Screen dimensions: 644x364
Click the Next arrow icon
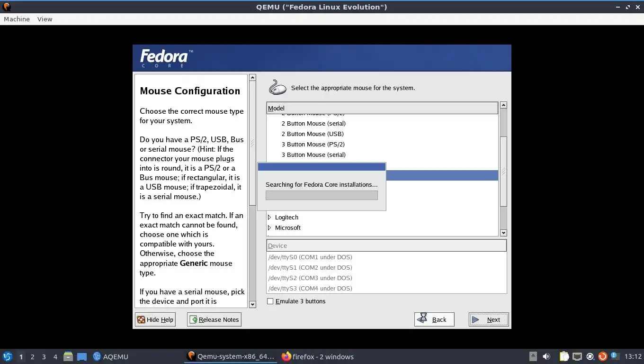tap(476, 320)
